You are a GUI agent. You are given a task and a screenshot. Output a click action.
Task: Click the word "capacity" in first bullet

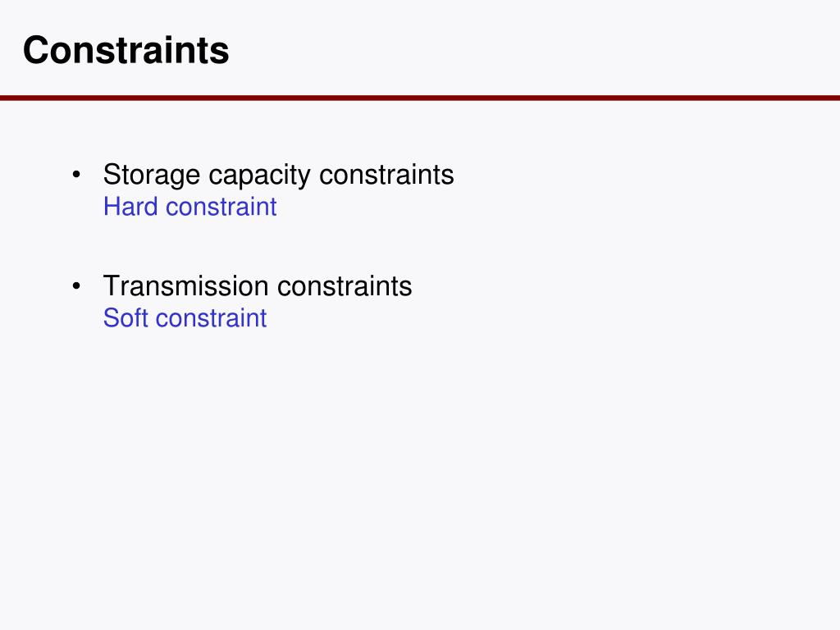[x=259, y=176]
